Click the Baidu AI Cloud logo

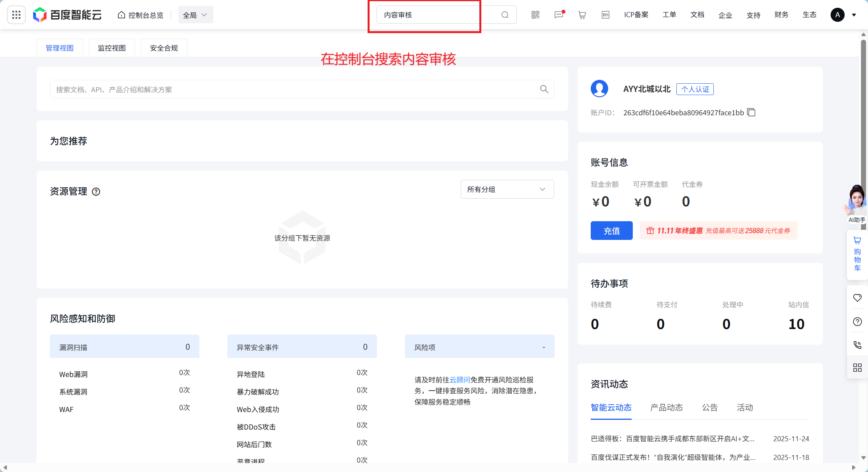coord(67,15)
